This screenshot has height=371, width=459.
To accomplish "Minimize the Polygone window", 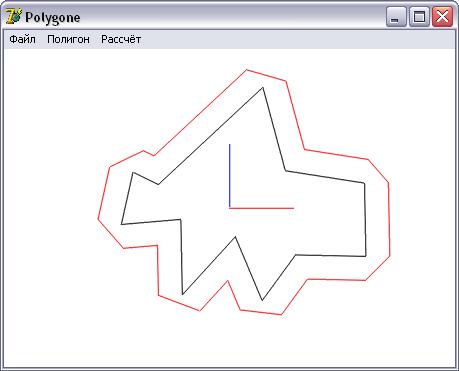I will click(396, 16).
